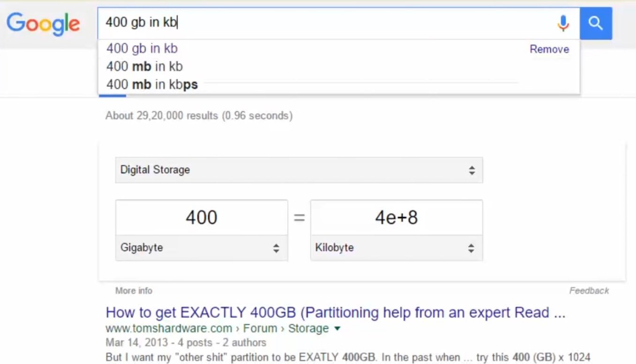Viewport: 636px width, 364px height.
Task: Click the Google logo
Action: (x=43, y=23)
